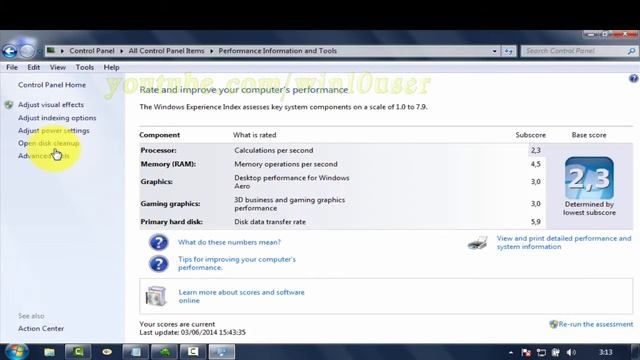
Task: Click the search magnifier icon
Action: pyautogui.click(x=631, y=51)
